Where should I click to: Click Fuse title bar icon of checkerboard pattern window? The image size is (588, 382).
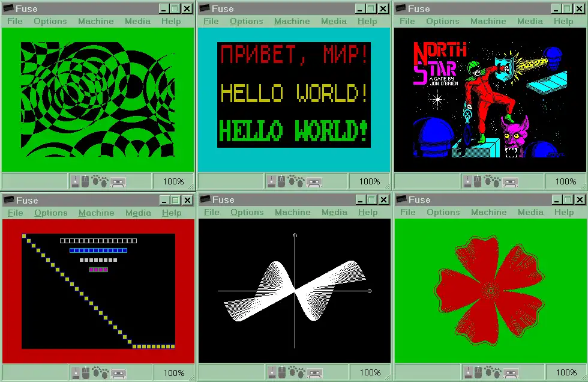pyautogui.click(x=8, y=8)
